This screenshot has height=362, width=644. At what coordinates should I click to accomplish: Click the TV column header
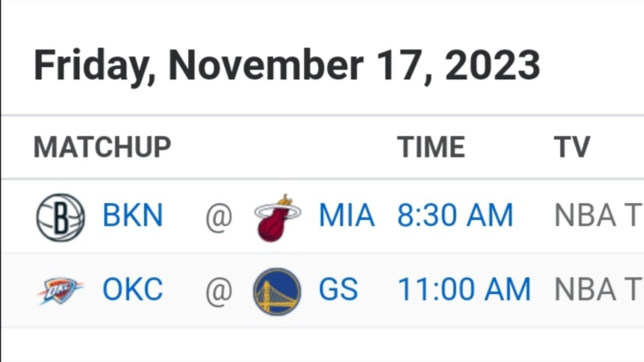click(x=572, y=147)
